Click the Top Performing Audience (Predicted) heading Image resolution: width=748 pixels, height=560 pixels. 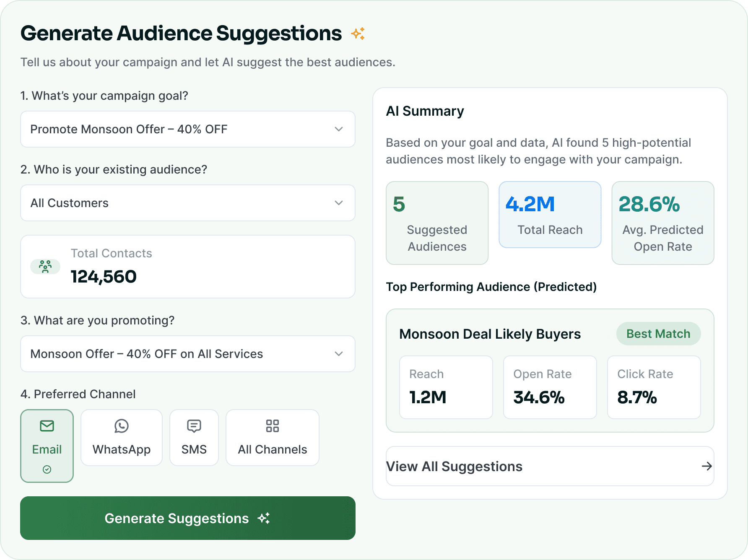491,287
